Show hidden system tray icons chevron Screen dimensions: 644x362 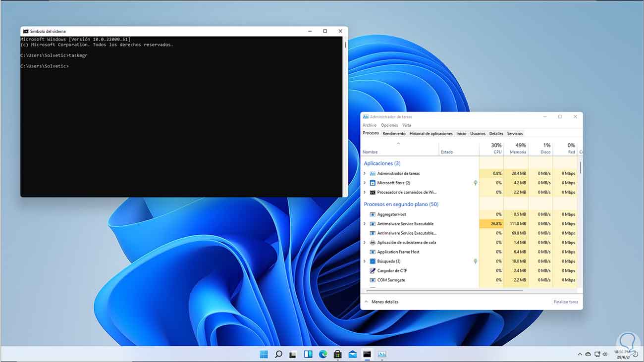[580, 354]
